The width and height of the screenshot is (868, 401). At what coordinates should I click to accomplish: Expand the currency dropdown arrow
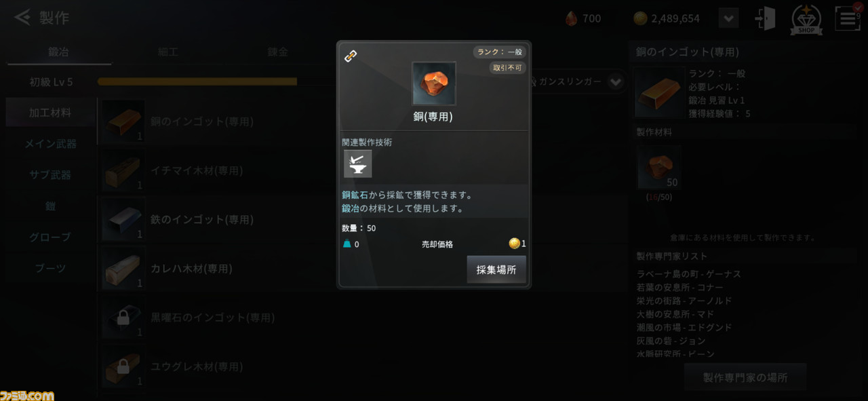point(728,18)
